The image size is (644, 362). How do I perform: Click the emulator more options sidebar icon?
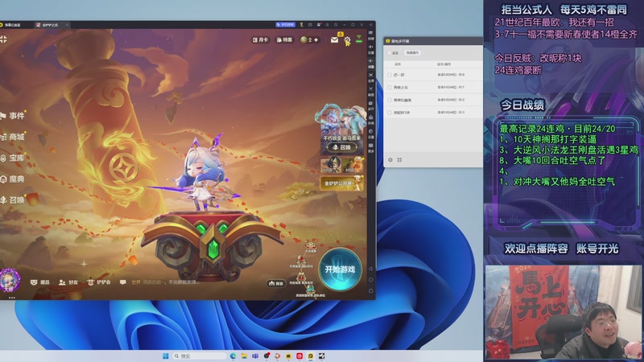[371, 147]
